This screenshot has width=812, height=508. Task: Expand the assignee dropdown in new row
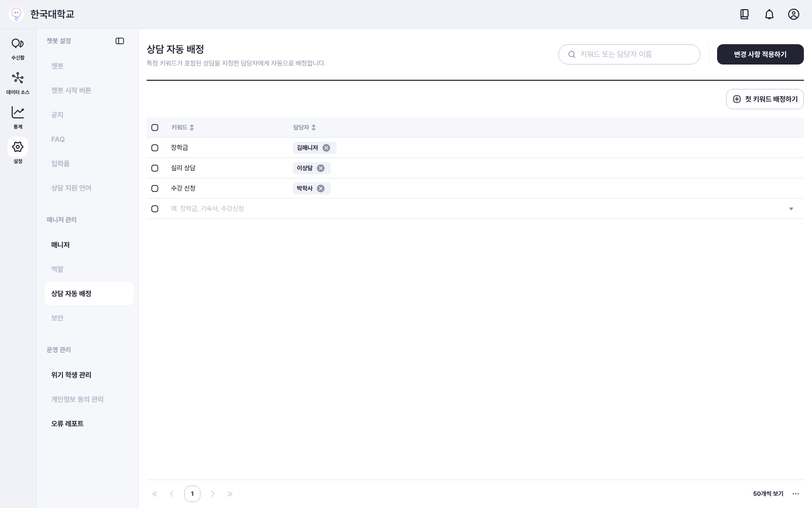click(791, 209)
